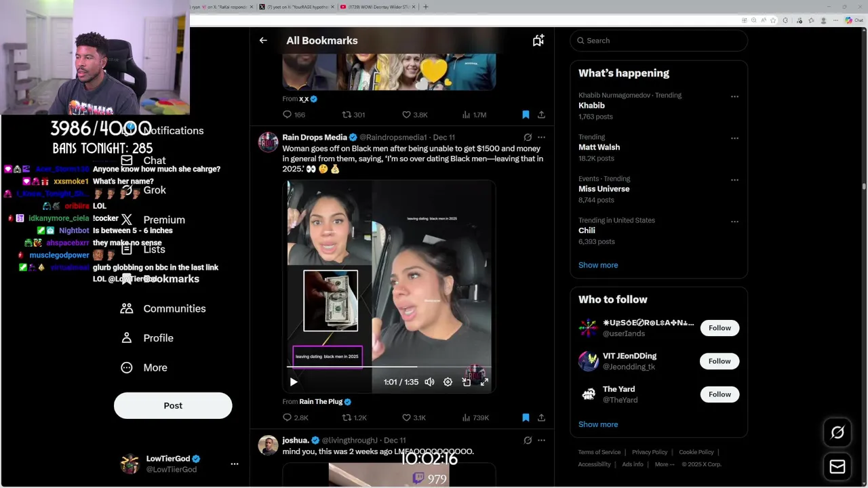
Task: Open the floating Messages envelope button
Action: pos(837,467)
